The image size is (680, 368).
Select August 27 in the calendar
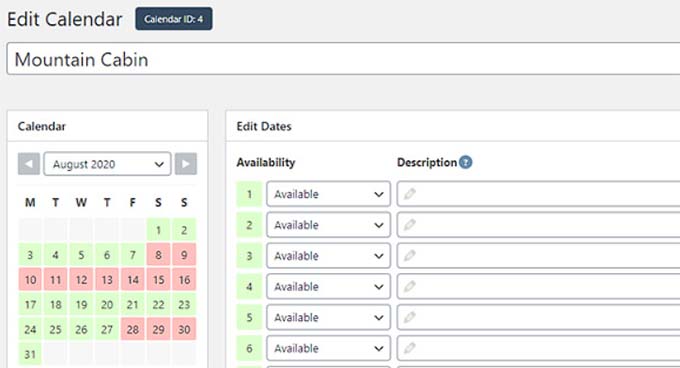coord(107,329)
